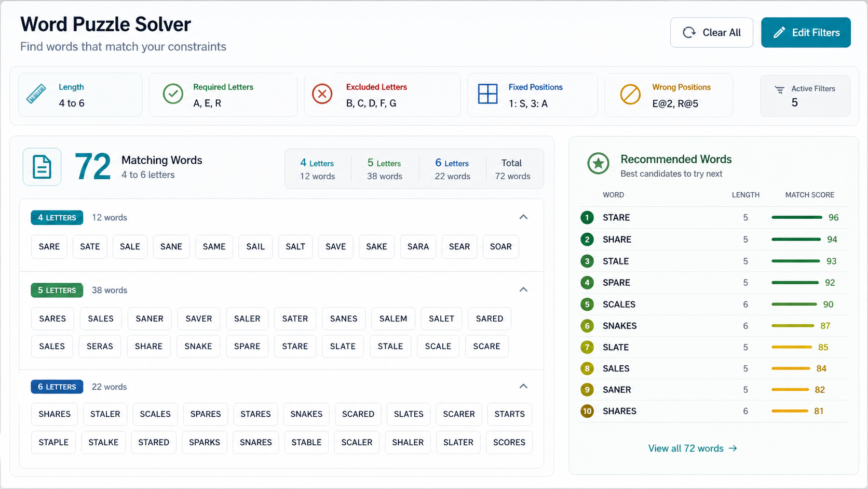Click SALES in the recommended words list
This screenshot has height=489, width=868.
[x=616, y=368]
